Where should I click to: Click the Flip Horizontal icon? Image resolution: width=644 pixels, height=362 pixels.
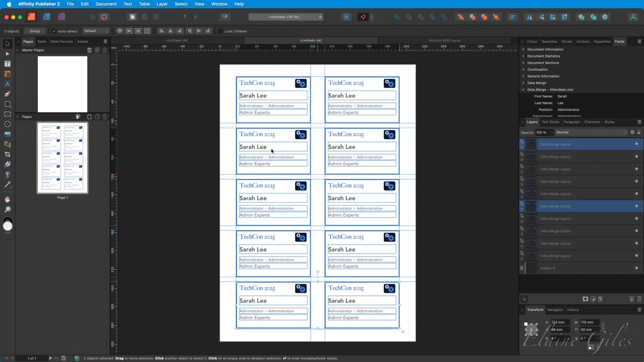529,17
